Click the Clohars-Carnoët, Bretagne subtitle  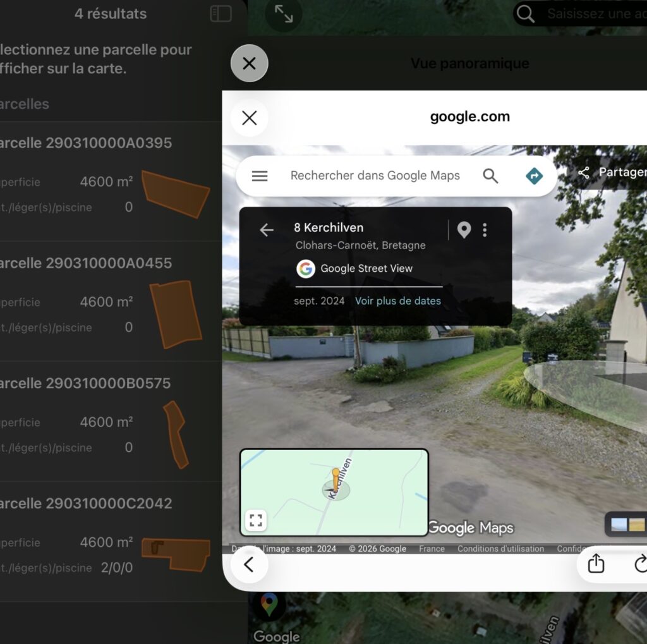pos(360,245)
